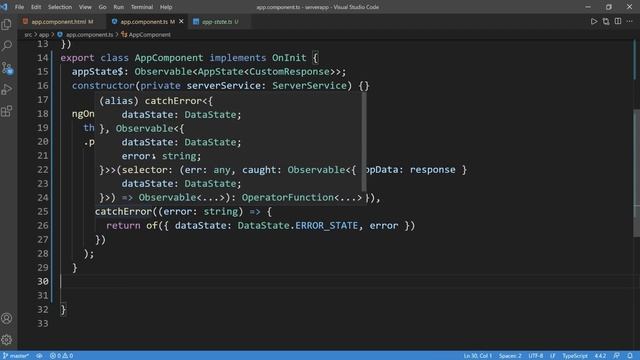Click the Run file play icon
Viewport: 640px width, 360px height.
click(x=594, y=22)
